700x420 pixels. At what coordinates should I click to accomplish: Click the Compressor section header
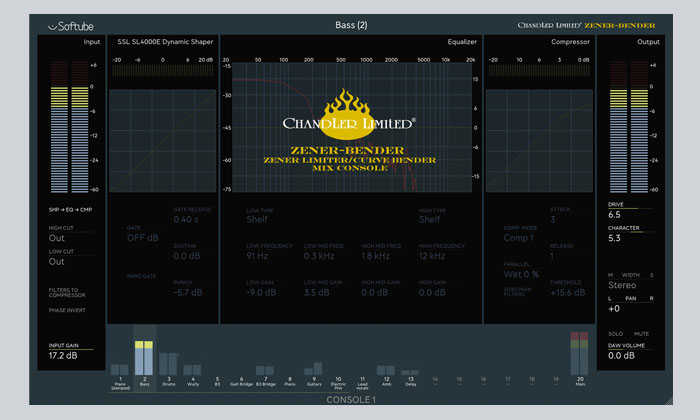[x=570, y=42]
